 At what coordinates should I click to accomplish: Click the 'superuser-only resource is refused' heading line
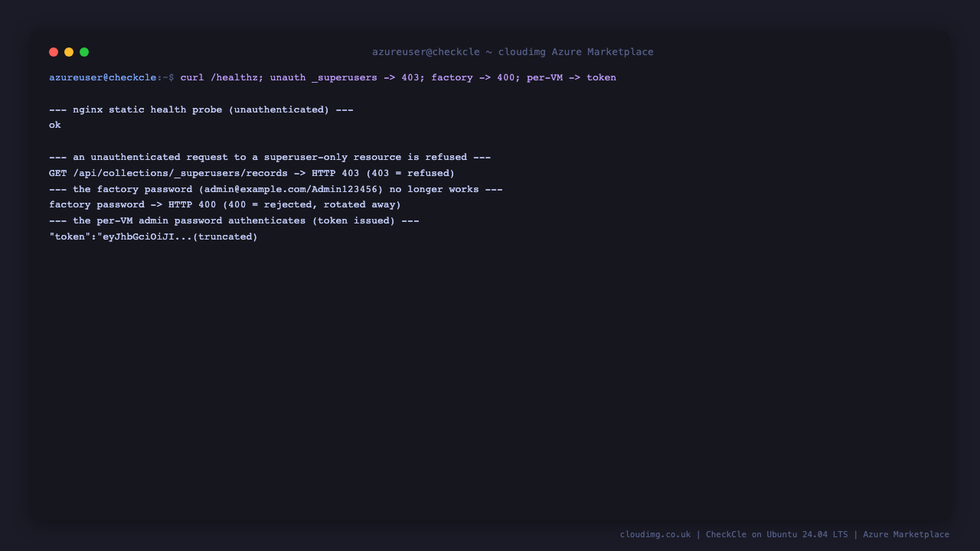coord(270,157)
